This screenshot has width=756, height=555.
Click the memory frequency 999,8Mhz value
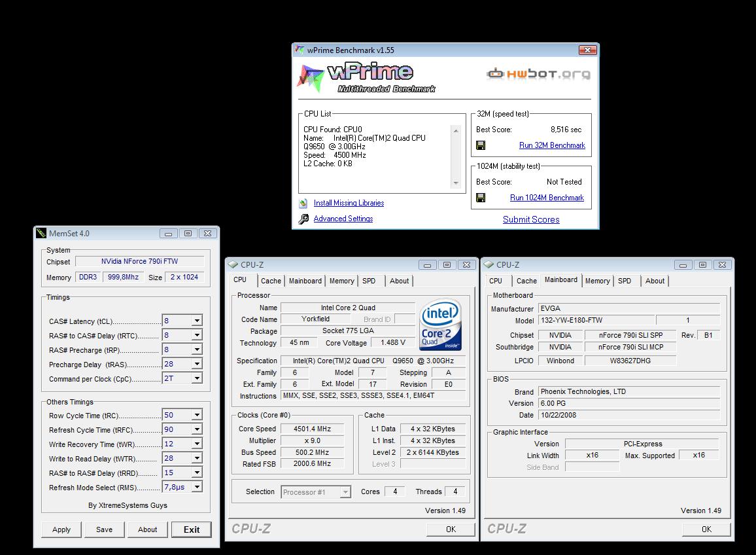(x=123, y=277)
